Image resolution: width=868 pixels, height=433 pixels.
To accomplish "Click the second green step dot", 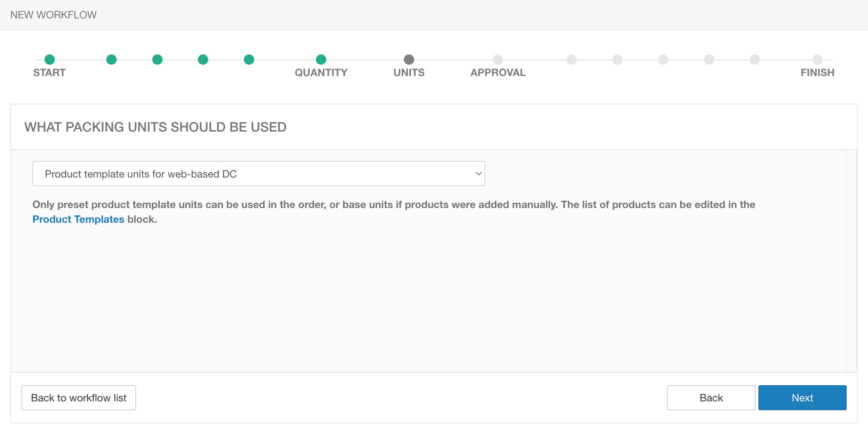I will [111, 60].
